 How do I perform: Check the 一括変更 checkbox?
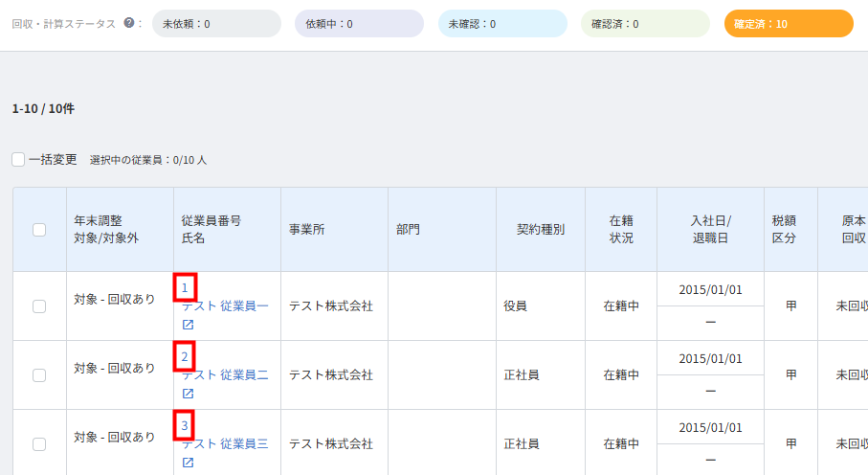[18, 160]
